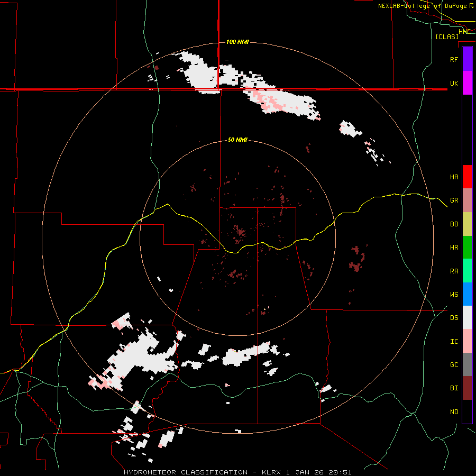
Task: Select the HA legend label
Action: 454,177
